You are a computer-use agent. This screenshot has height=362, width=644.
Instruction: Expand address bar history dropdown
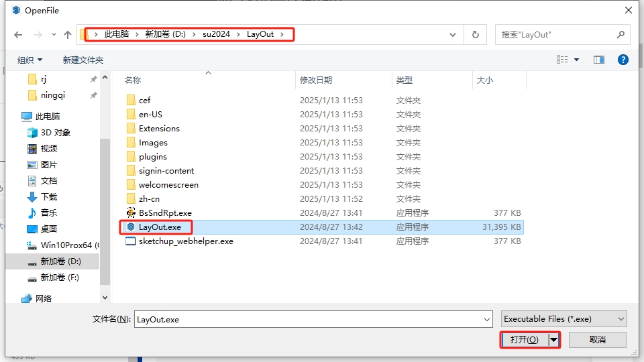pos(453,35)
